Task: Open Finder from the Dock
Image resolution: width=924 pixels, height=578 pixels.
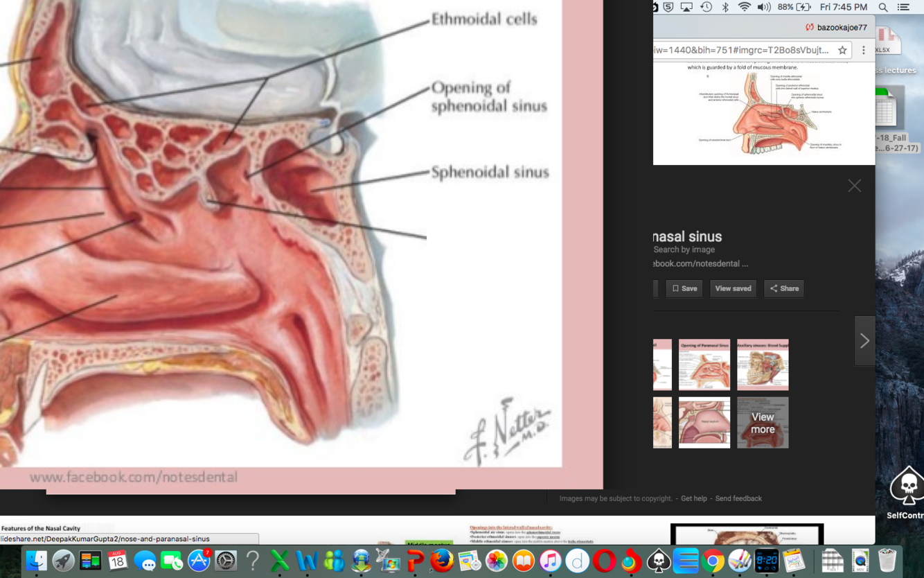Action: point(36,560)
